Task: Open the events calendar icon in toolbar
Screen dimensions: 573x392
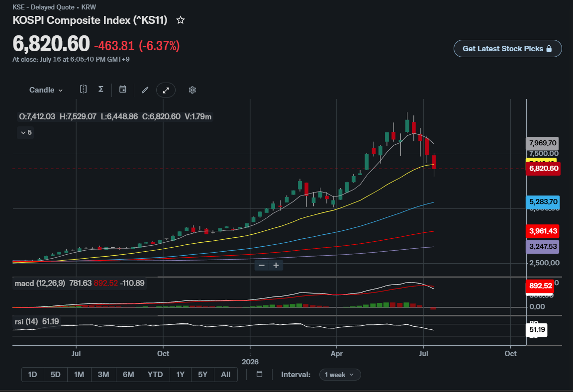Action: [123, 90]
